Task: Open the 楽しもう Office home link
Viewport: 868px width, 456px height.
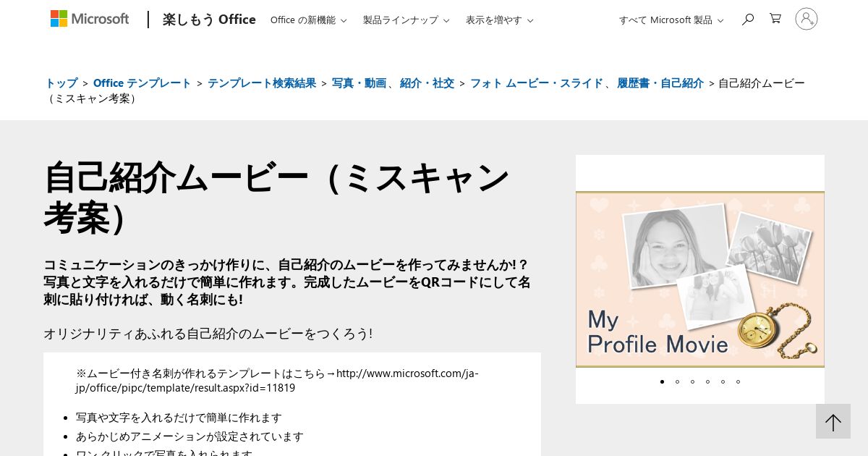Action: click(209, 20)
